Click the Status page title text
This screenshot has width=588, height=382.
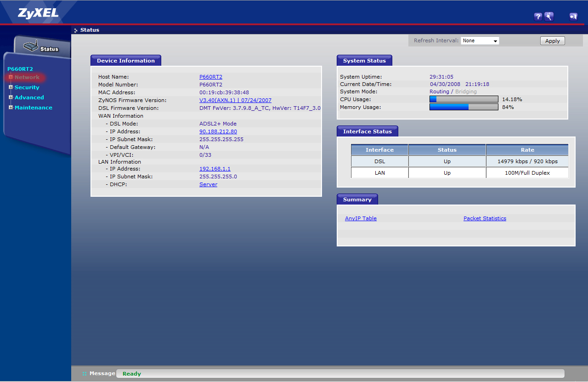90,30
